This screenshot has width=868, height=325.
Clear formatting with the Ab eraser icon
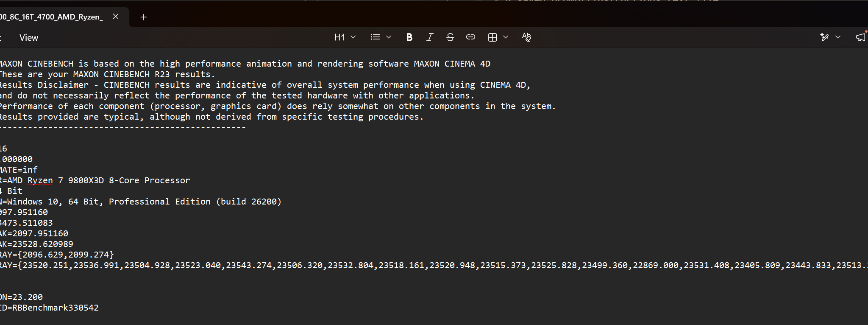coord(526,37)
